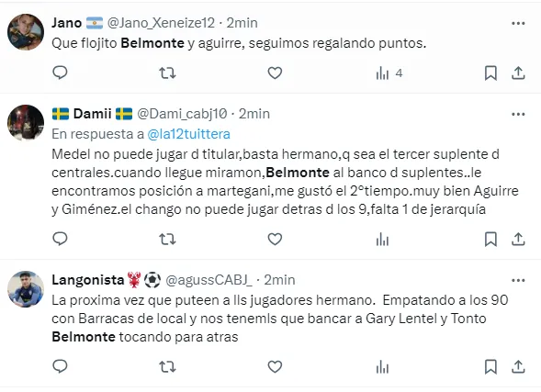Retweet Jano's tweet

(167, 73)
